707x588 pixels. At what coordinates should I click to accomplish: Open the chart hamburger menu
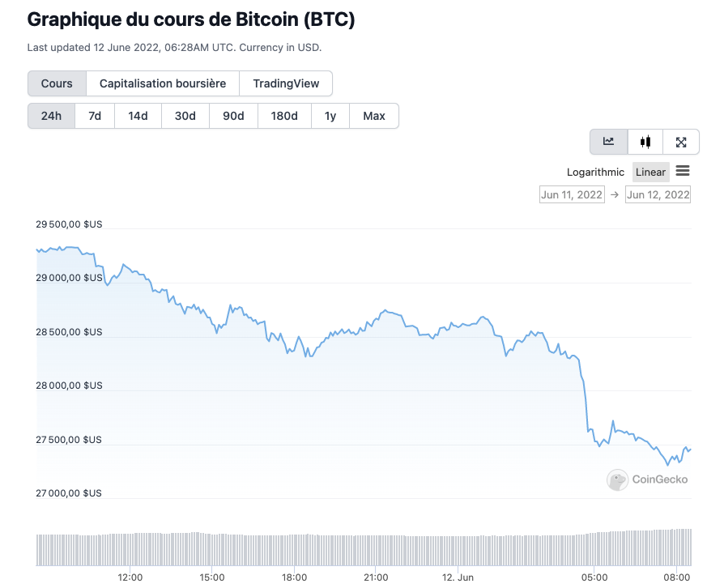682,171
